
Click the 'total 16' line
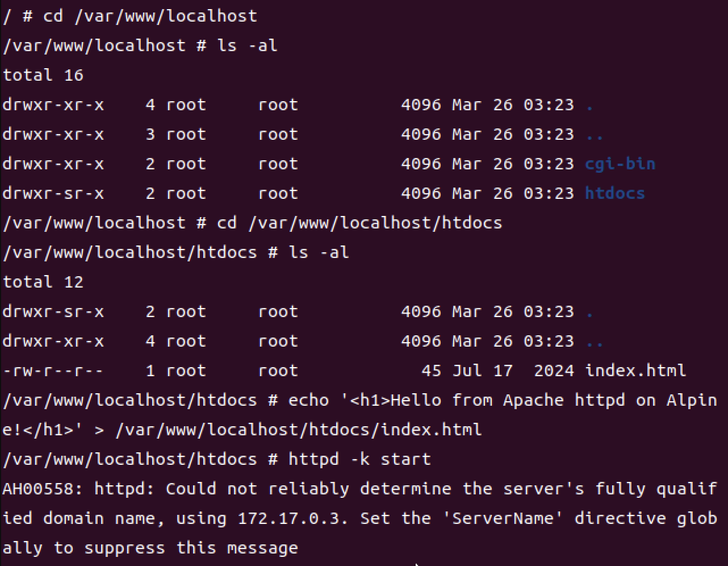(43, 75)
